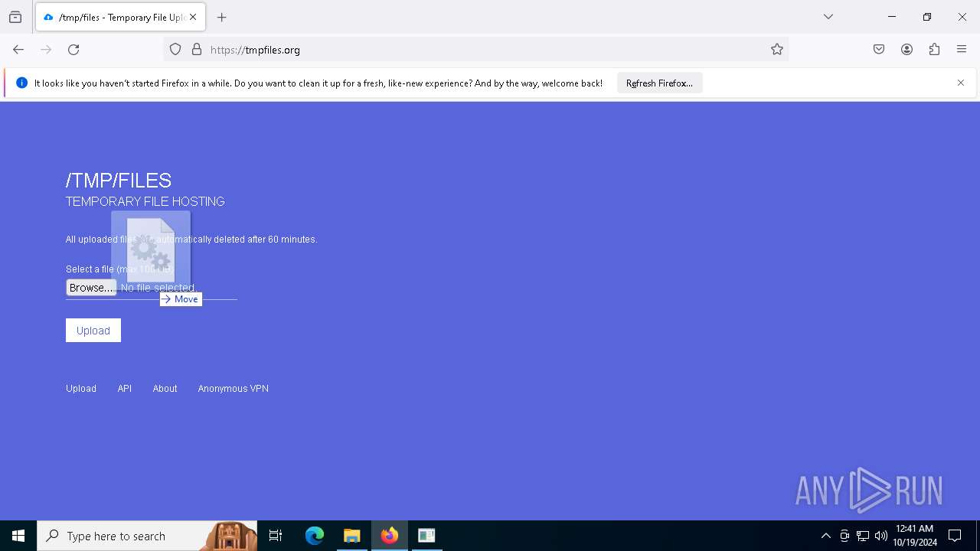Viewport: 980px width, 551px height.
Task: Dismiss the Firefox refresh notification bar
Action: 961,83
